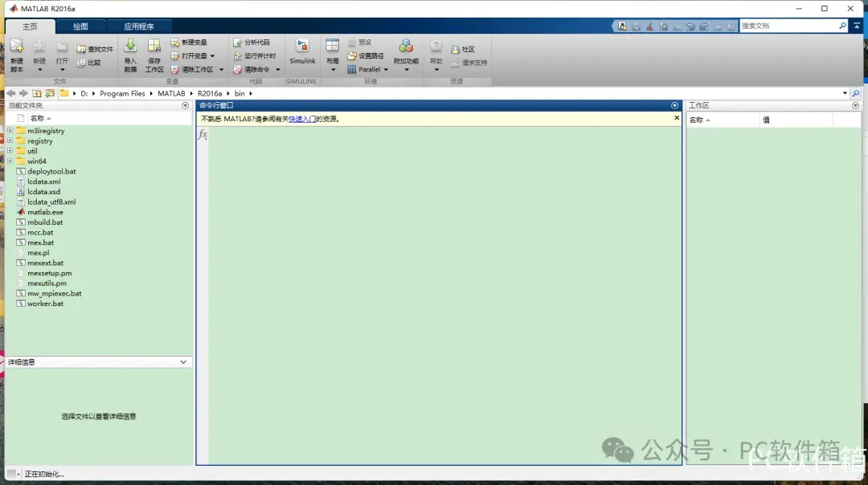Select worker.bat in the file list
The image size is (868, 485).
point(45,304)
